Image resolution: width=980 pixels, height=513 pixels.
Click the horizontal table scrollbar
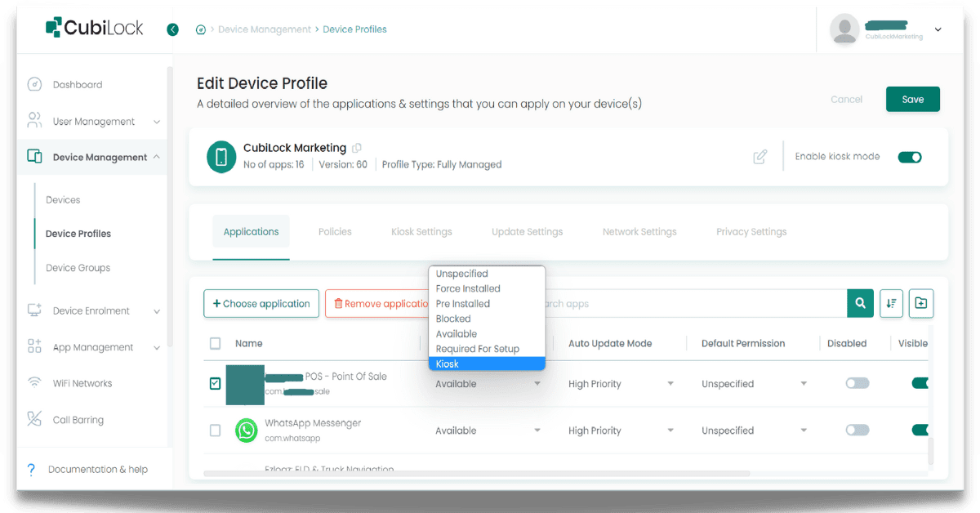477,474
